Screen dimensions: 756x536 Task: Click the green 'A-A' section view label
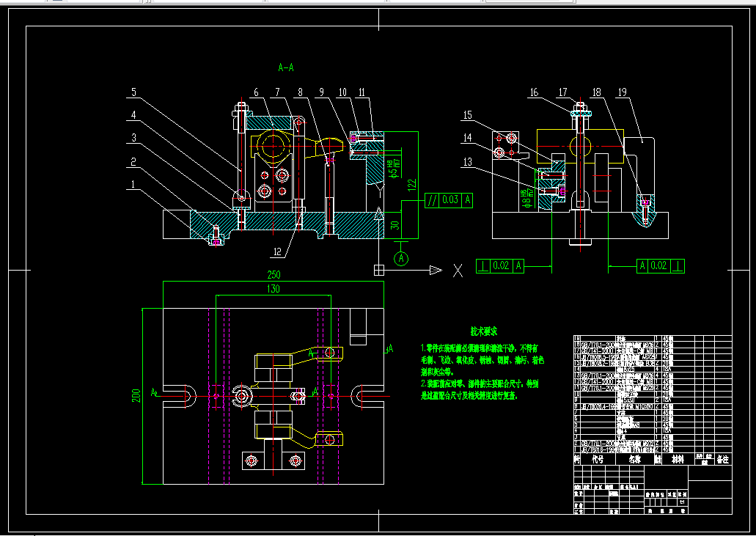coord(286,67)
